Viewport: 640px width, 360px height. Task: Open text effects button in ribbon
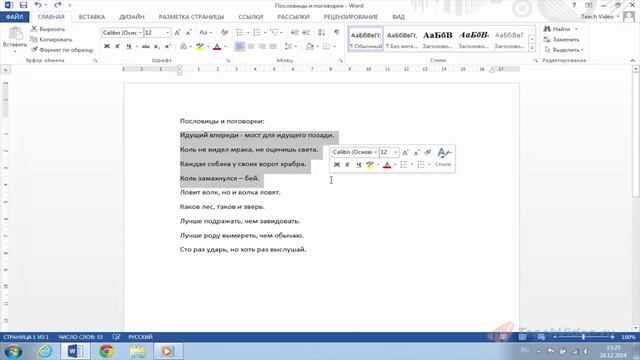tap(184, 47)
